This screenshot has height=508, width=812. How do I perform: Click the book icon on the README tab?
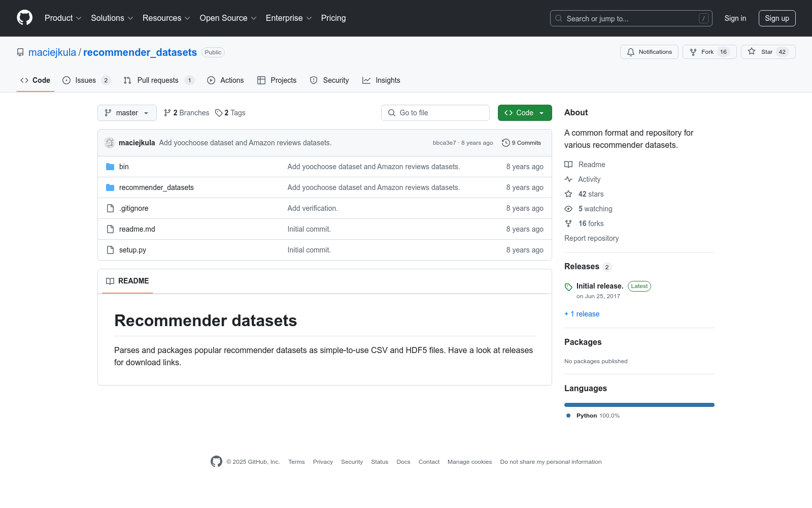[x=110, y=281]
